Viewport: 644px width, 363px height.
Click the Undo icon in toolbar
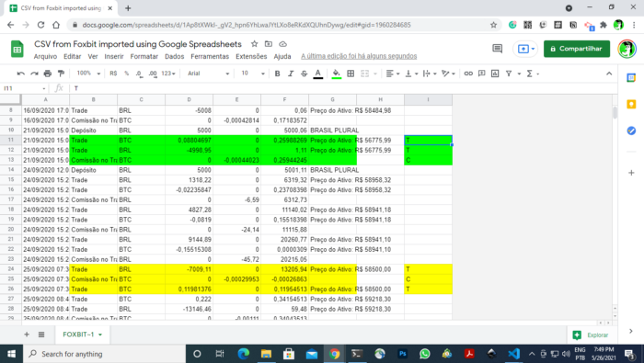(x=20, y=74)
